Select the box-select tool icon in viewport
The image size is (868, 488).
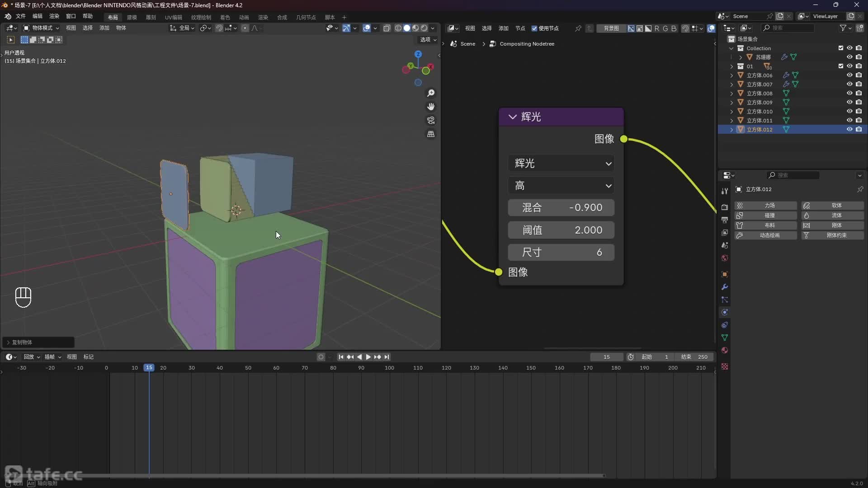click(11, 40)
